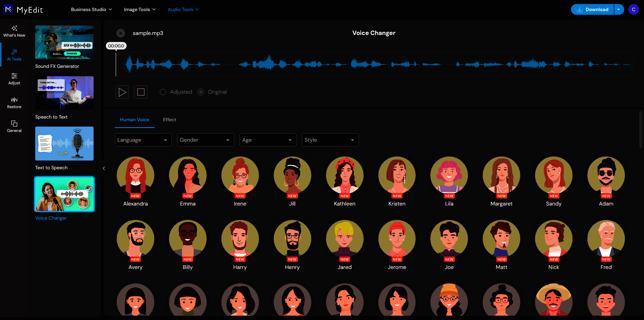The image size is (644, 320).
Task: Select the Adjusted audio radio button
Action: (163, 92)
